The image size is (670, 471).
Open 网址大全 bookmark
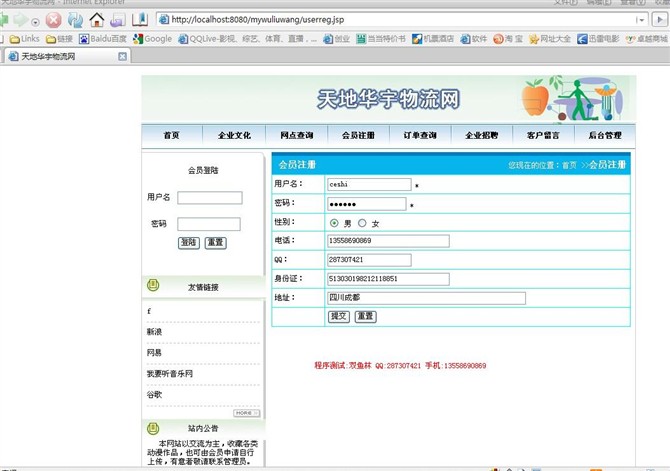(x=550, y=39)
